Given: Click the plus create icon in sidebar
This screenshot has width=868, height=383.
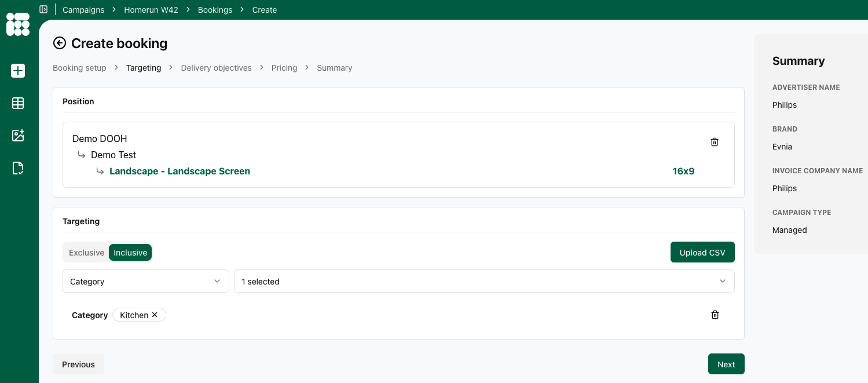Looking at the screenshot, I should click(x=18, y=71).
